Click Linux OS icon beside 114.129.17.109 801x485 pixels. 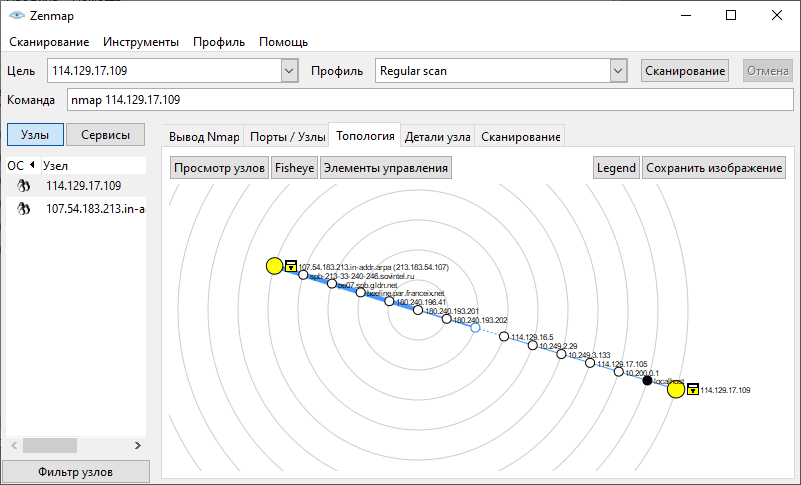pos(23,186)
